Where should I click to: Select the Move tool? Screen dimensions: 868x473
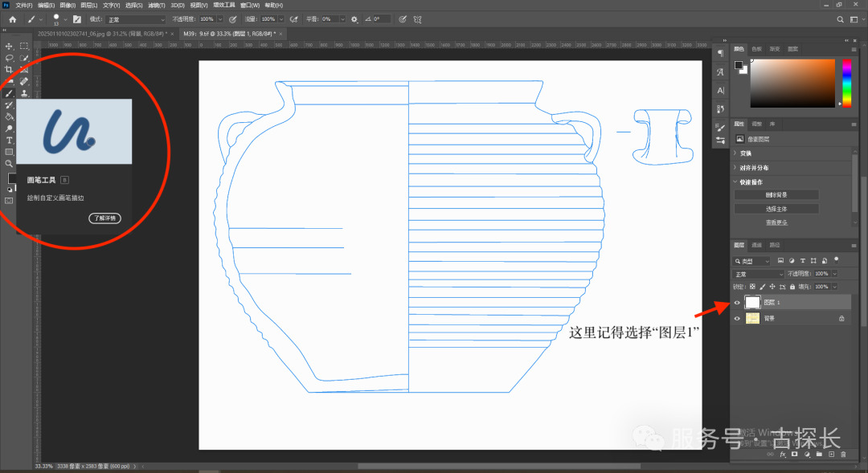click(9, 47)
